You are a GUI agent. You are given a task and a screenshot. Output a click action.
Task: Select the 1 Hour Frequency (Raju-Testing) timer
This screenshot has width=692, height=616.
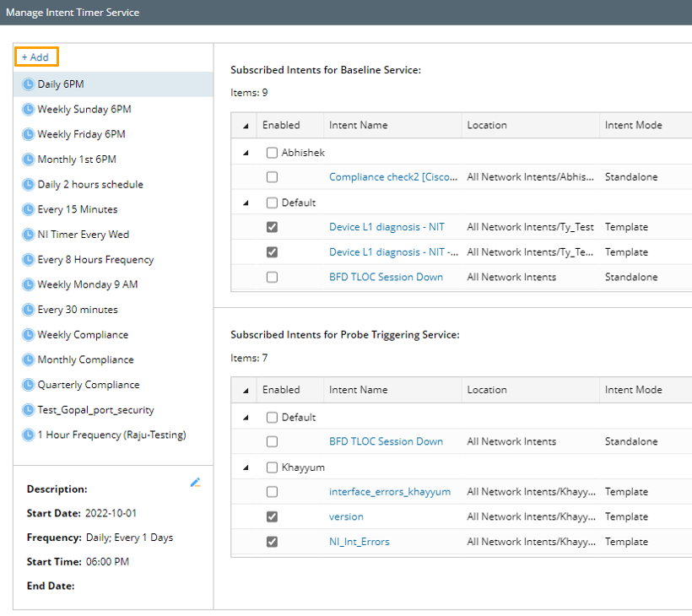111,435
